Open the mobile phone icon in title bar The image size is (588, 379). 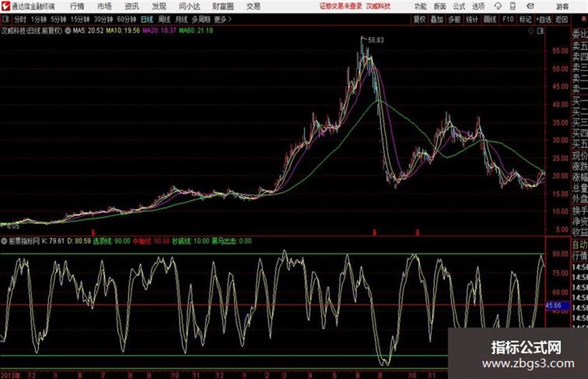(x=513, y=6)
